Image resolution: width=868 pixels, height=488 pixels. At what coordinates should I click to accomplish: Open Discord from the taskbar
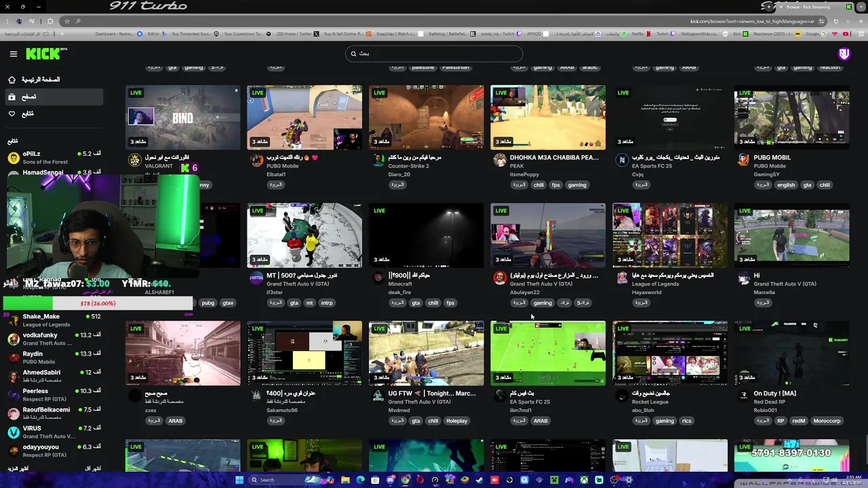coord(391,480)
